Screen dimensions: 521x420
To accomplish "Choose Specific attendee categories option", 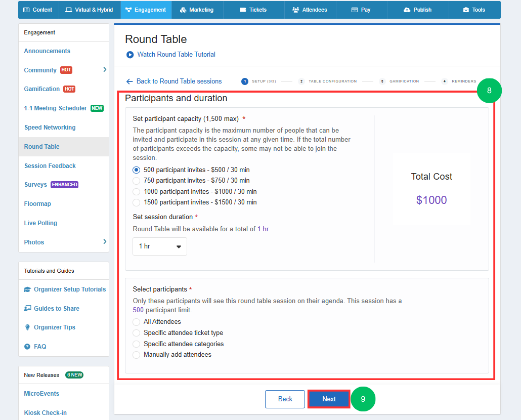I will click(136, 344).
